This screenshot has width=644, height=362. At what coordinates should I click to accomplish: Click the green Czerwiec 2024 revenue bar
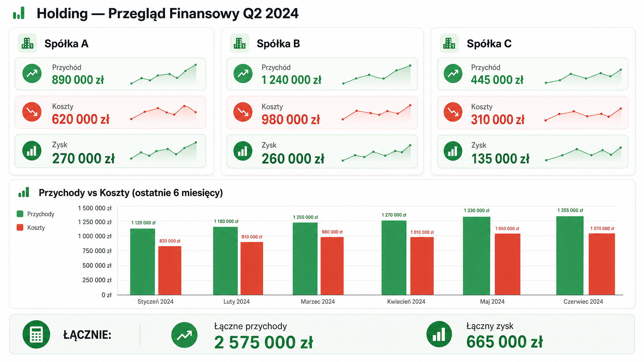[x=570, y=255]
